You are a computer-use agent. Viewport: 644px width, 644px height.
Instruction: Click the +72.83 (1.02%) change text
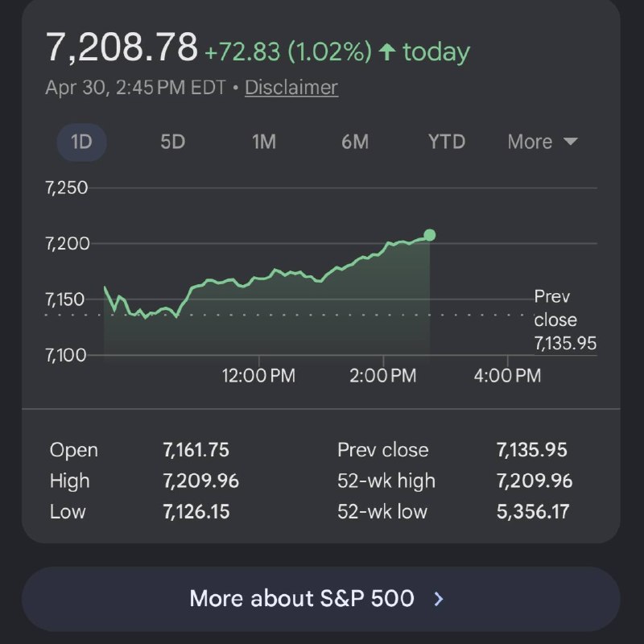[x=287, y=53]
